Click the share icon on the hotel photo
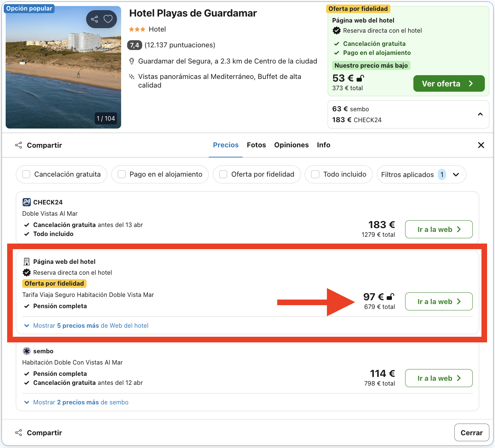This screenshot has width=495, height=448. point(94,19)
